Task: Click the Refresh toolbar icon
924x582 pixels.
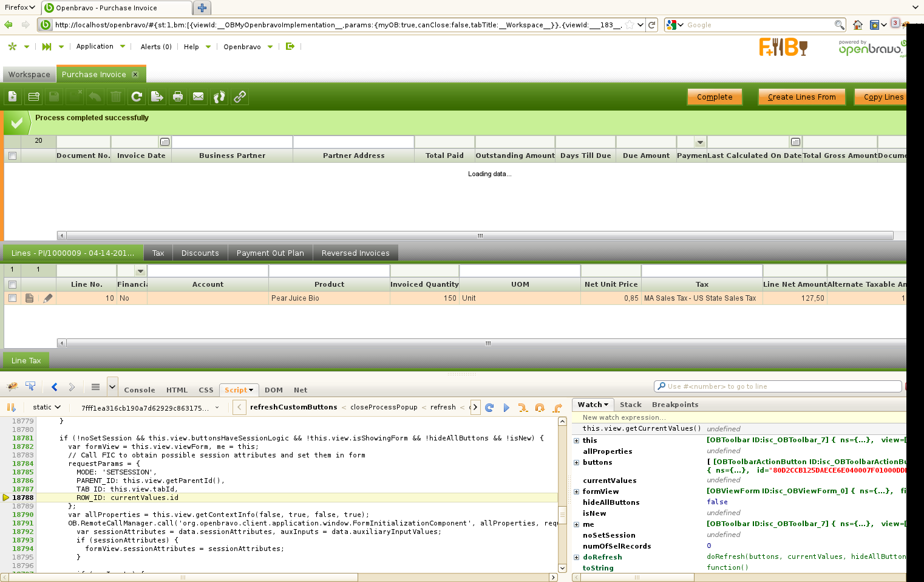Action: (137, 97)
